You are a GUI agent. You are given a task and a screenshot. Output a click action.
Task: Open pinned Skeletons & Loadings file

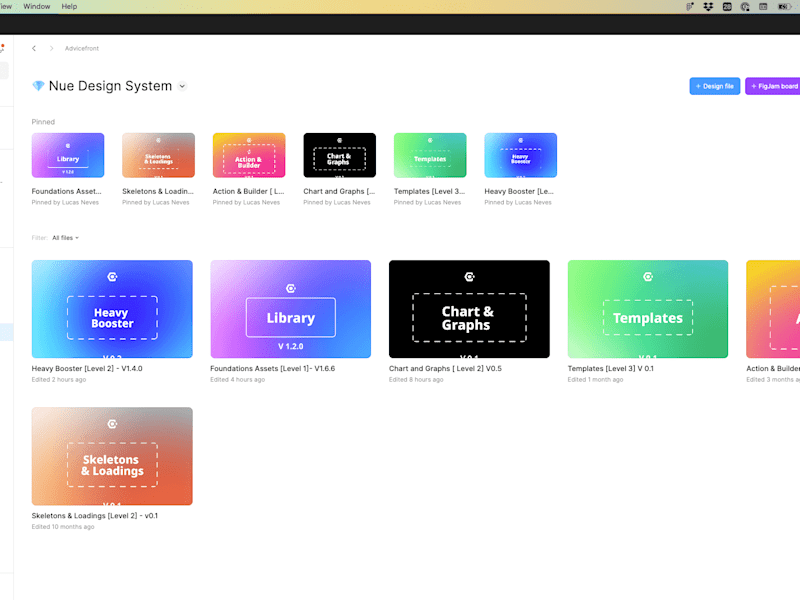point(158,155)
